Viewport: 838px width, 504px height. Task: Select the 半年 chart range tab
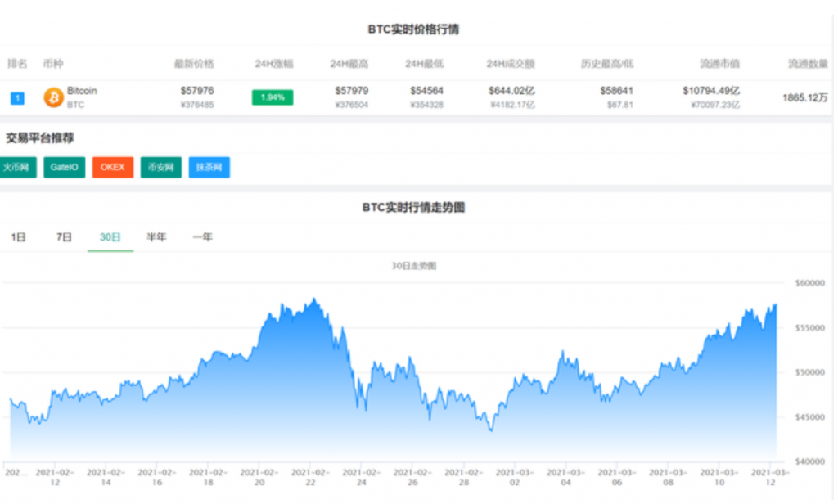(x=156, y=237)
